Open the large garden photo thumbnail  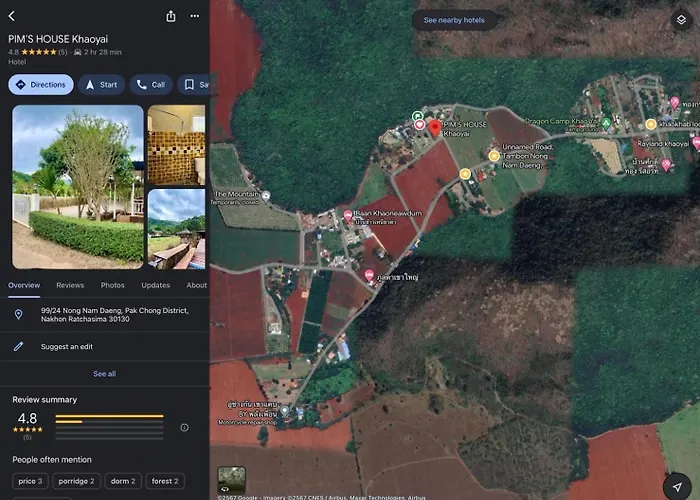[x=78, y=187]
